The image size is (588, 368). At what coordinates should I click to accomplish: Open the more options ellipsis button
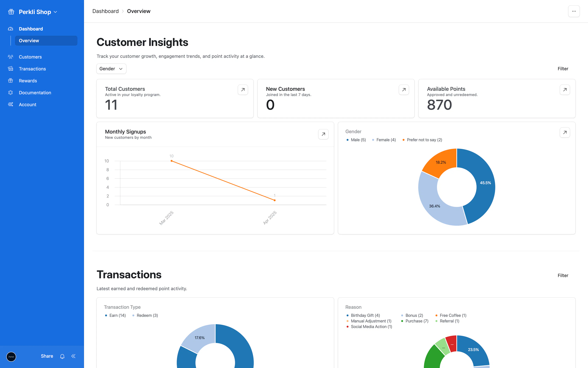pos(574,11)
